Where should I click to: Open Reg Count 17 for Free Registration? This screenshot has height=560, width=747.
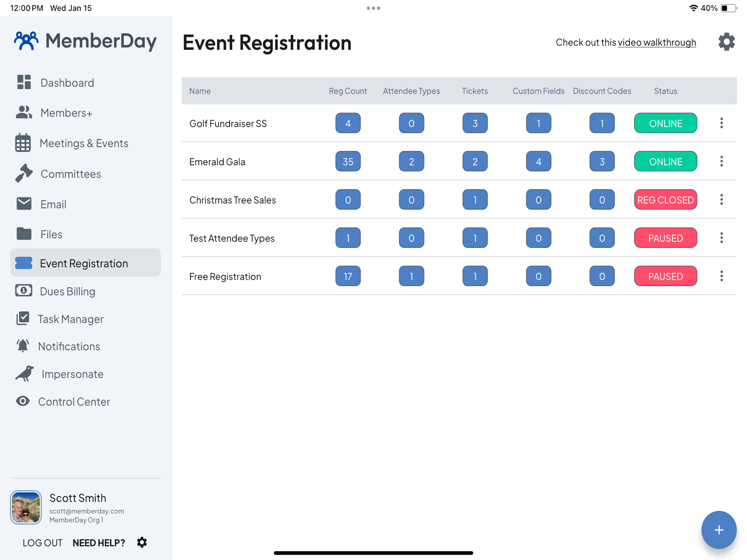click(x=348, y=276)
